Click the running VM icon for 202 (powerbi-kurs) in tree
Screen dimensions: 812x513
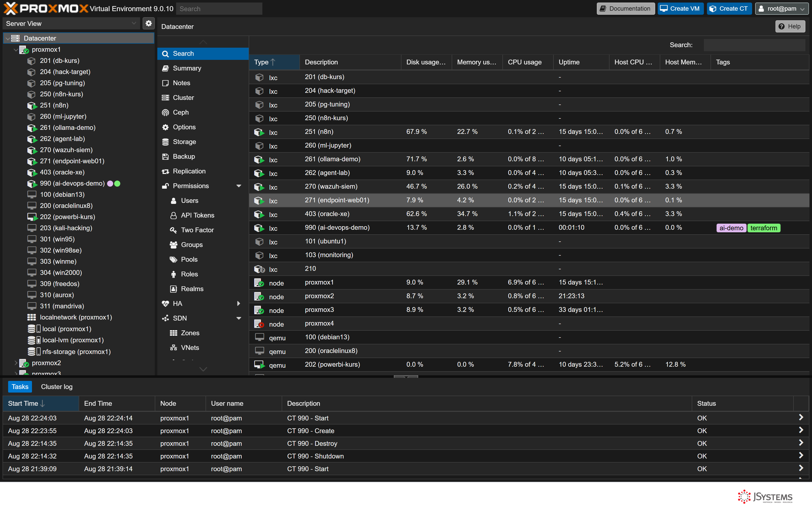(32, 217)
